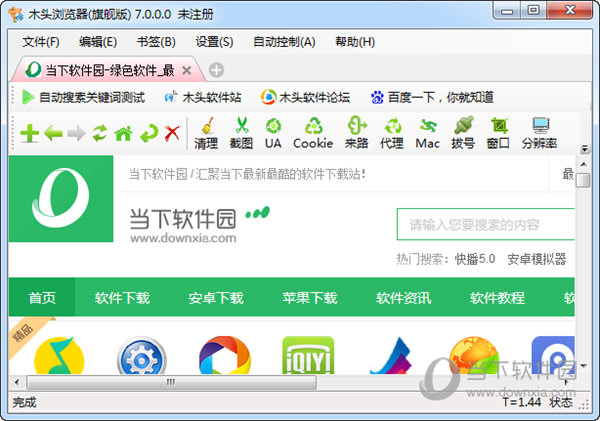Go to 软件下载 section
This screenshot has height=421, width=600.
click(x=122, y=297)
